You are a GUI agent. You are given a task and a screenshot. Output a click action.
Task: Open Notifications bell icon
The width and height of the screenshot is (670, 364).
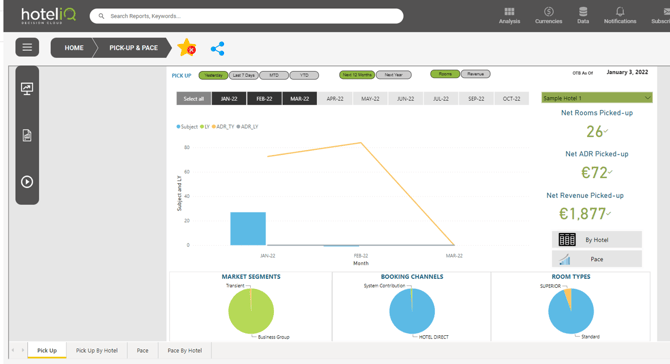coord(620,12)
